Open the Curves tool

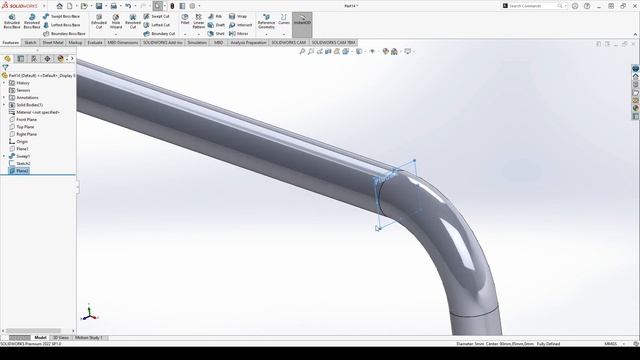[284, 19]
